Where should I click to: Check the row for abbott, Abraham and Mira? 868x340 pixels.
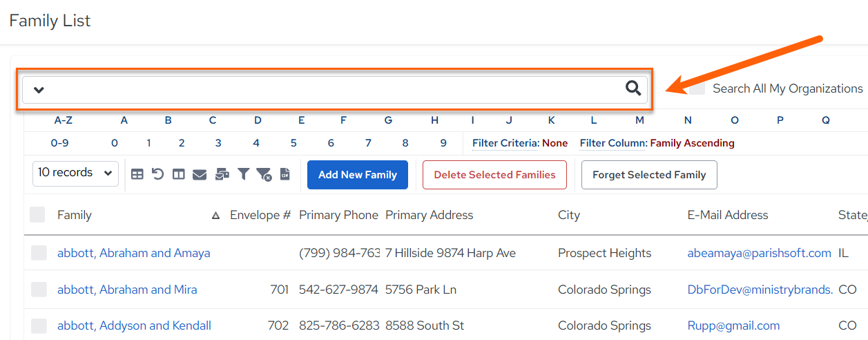click(39, 290)
